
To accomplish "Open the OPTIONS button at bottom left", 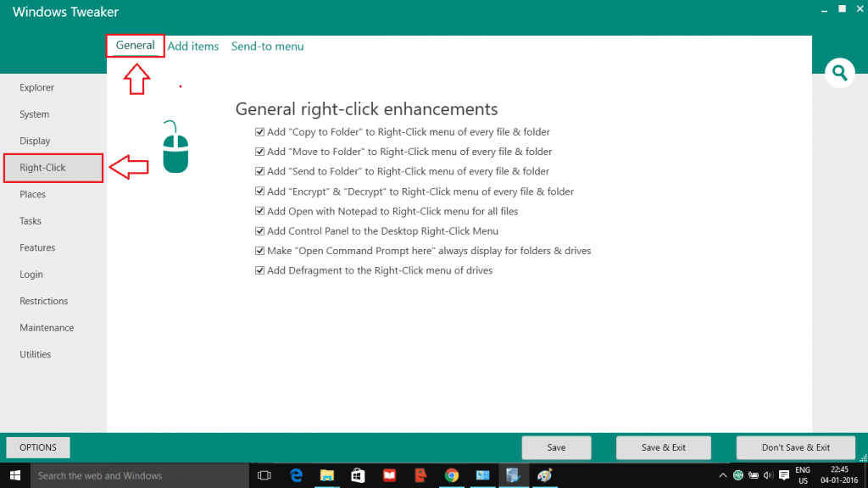I will 37,447.
